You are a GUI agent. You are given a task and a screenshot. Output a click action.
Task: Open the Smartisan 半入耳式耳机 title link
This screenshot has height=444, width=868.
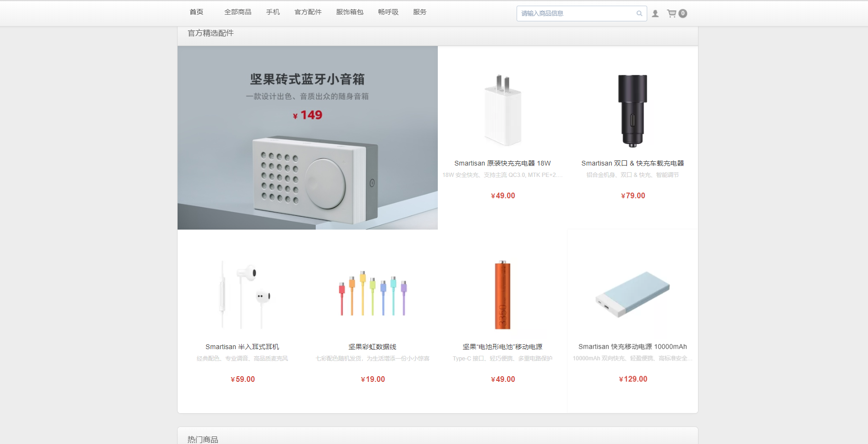coord(243,347)
